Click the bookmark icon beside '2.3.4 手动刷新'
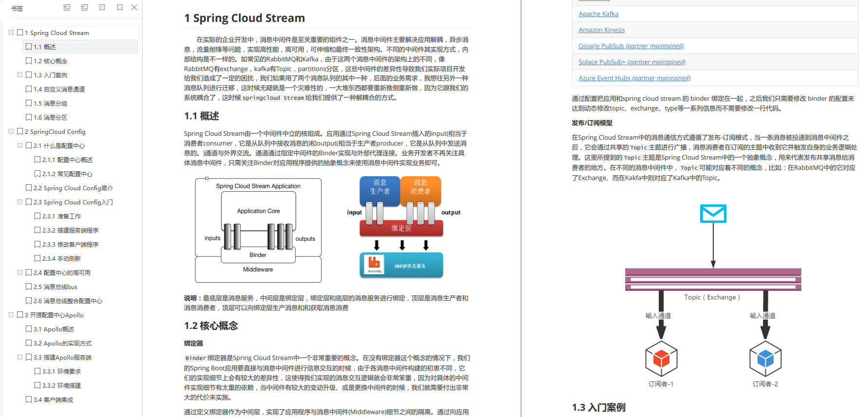Image resolution: width=868 pixels, height=417 pixels. (x=37, y=258)
